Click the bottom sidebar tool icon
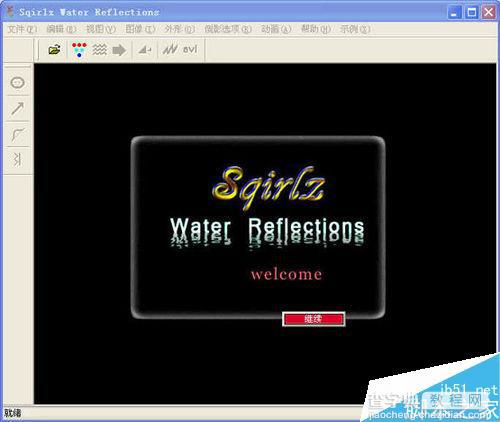The height and width of the screenshot is (422, 500). tap(18, 159)
